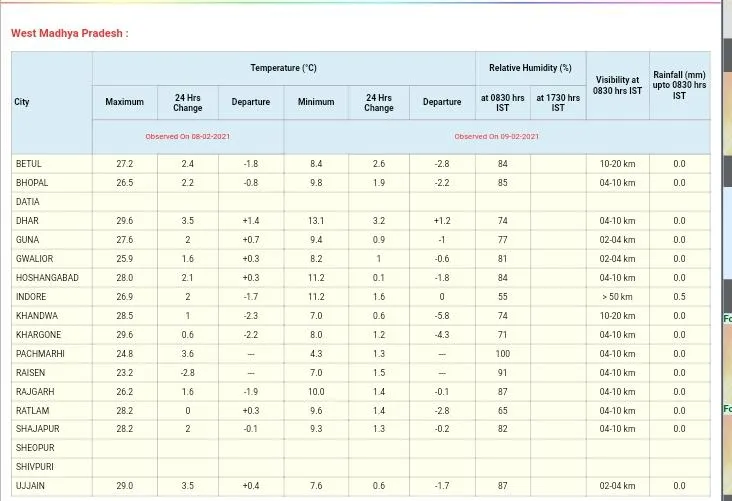This screenshot has width=732, height=501.
Task: Select the PACHMARHI city row name
Action: [40, 354]
